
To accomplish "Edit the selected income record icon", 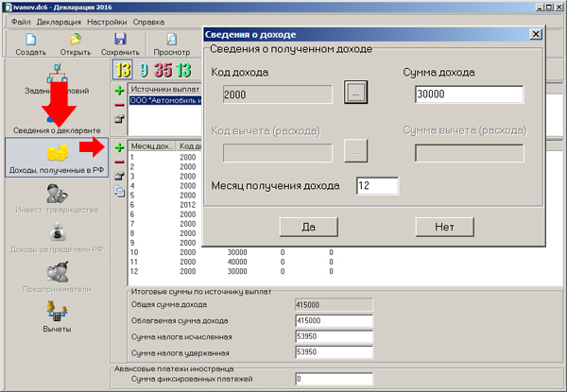I will tap(119, 176).
